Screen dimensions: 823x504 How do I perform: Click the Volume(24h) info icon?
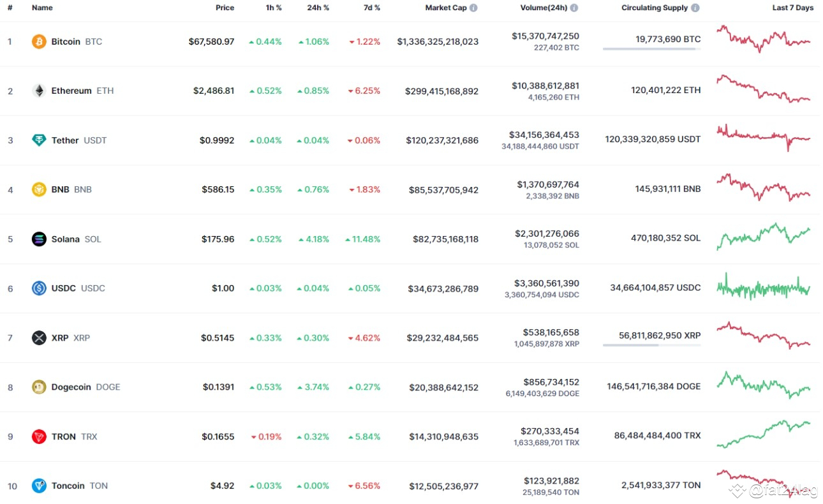(x=574, y=8)
